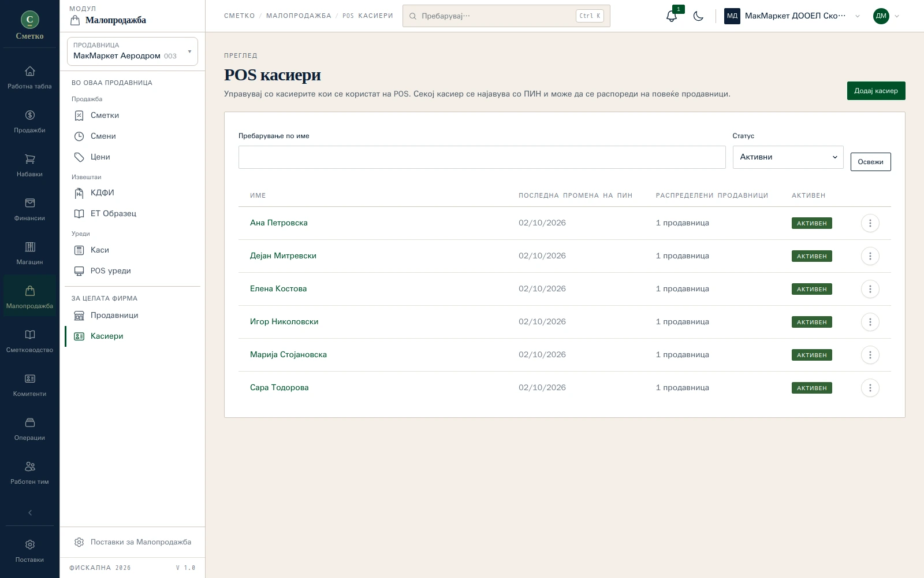924x578 pixels.
Task: Click the Додај касиер button
Action: (876, 91)
